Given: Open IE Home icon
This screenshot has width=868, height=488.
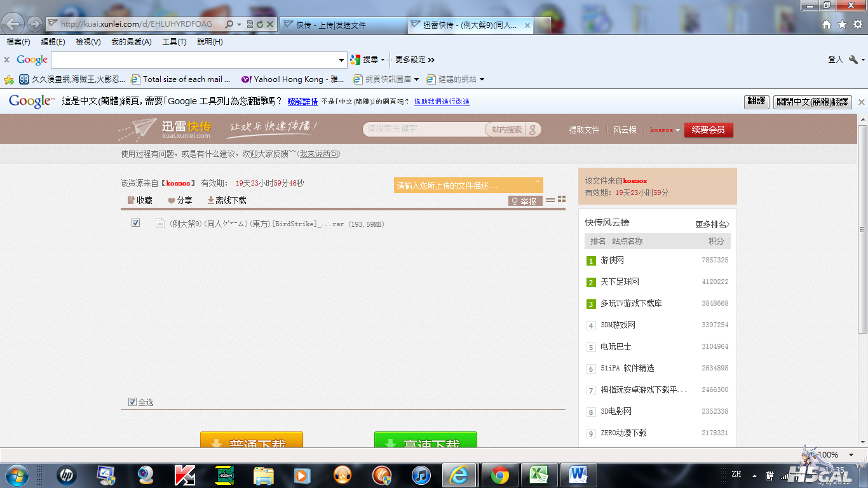Looking at the screenshot, I should pos(827,24).
